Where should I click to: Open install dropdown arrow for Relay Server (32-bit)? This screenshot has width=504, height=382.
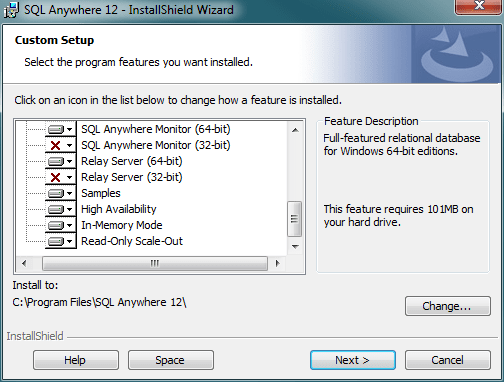pos(69,177)
